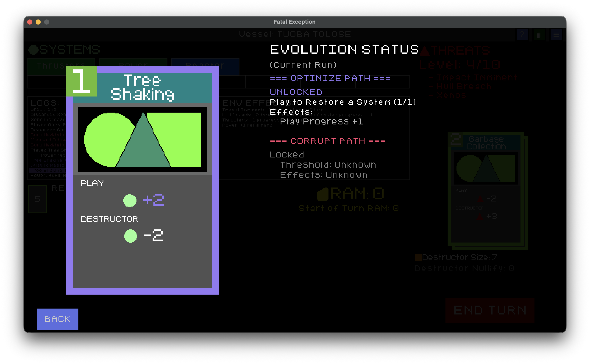Open the card deck stack icon
The width and height of the screenshot is (590, 364).
pos(539,35)
